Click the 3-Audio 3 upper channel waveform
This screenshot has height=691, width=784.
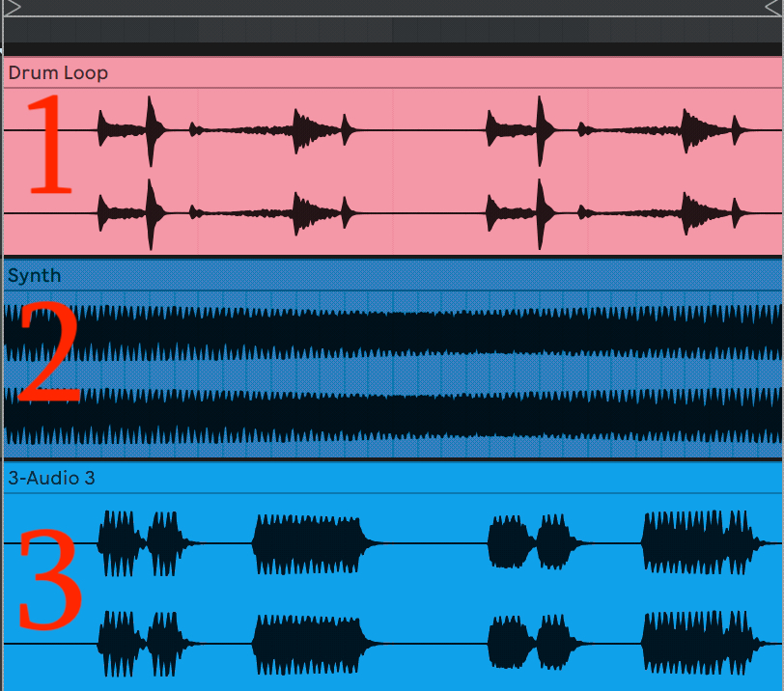click(309, 542)
